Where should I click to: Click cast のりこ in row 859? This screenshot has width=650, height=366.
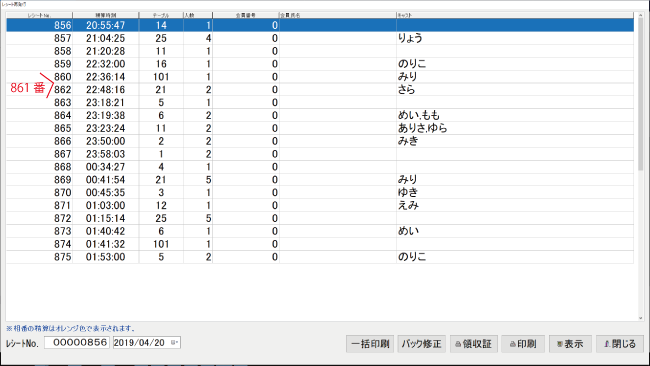tap(412, 64)
